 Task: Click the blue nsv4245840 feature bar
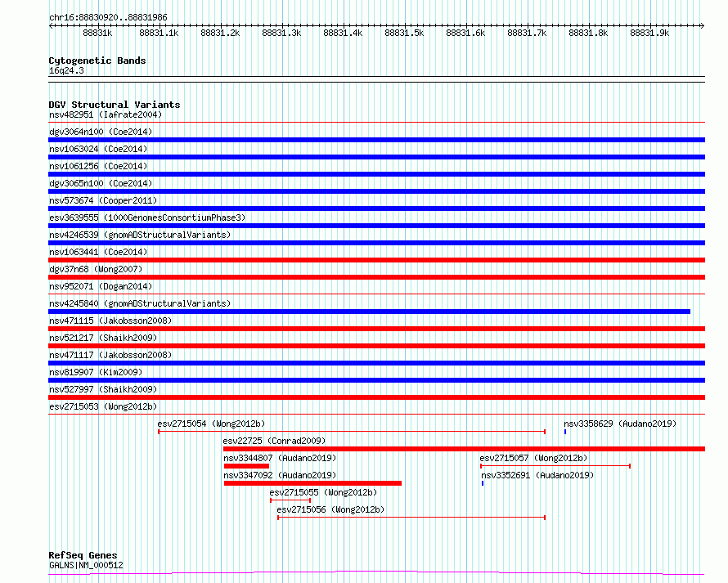369,312
